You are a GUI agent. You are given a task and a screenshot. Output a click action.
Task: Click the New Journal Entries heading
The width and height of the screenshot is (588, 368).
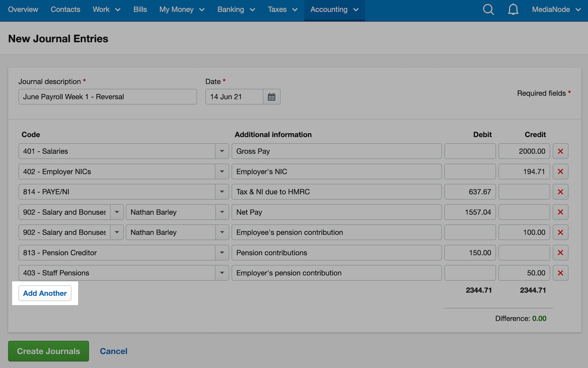pyautogui.click(x=58, y=39)
